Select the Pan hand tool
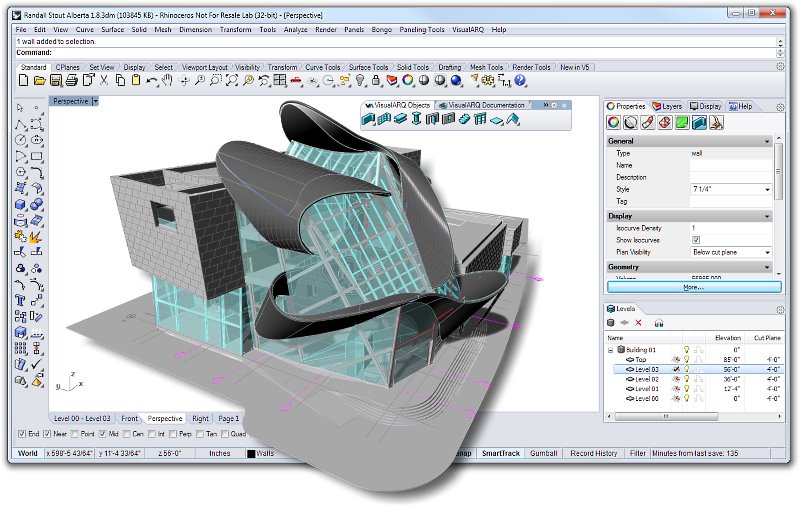800x509 pixels. click(167, 80)
